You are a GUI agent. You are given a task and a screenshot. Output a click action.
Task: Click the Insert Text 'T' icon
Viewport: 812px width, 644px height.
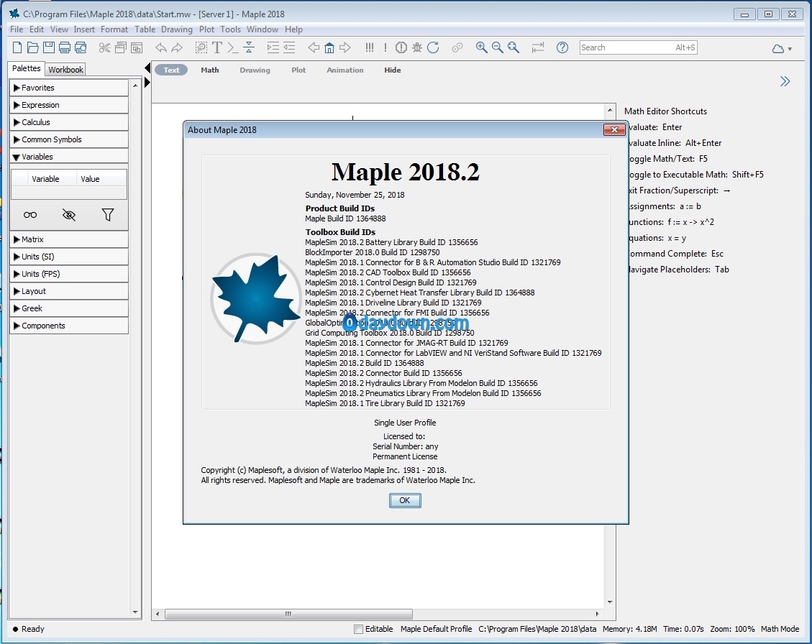tap(216, 47)
